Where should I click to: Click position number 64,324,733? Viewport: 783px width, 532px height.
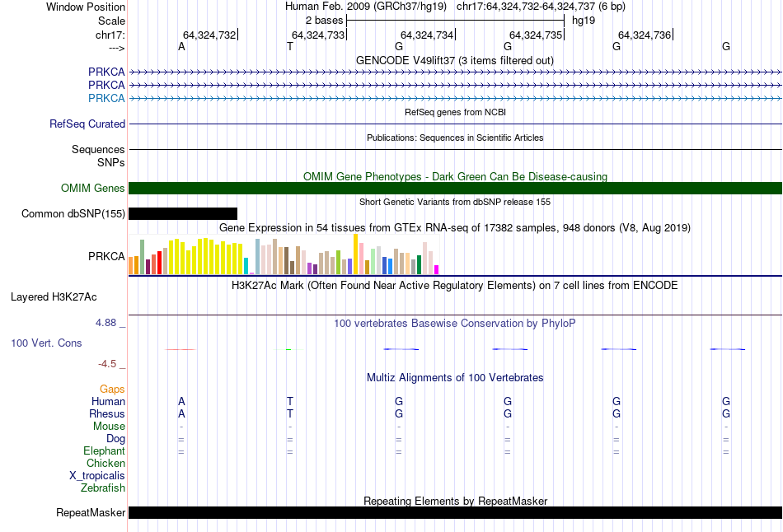click(x=319, y=35)
